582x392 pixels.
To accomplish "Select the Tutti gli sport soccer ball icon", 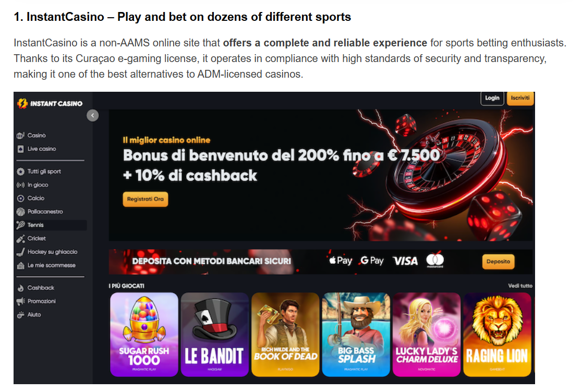I will click(20, 171).
